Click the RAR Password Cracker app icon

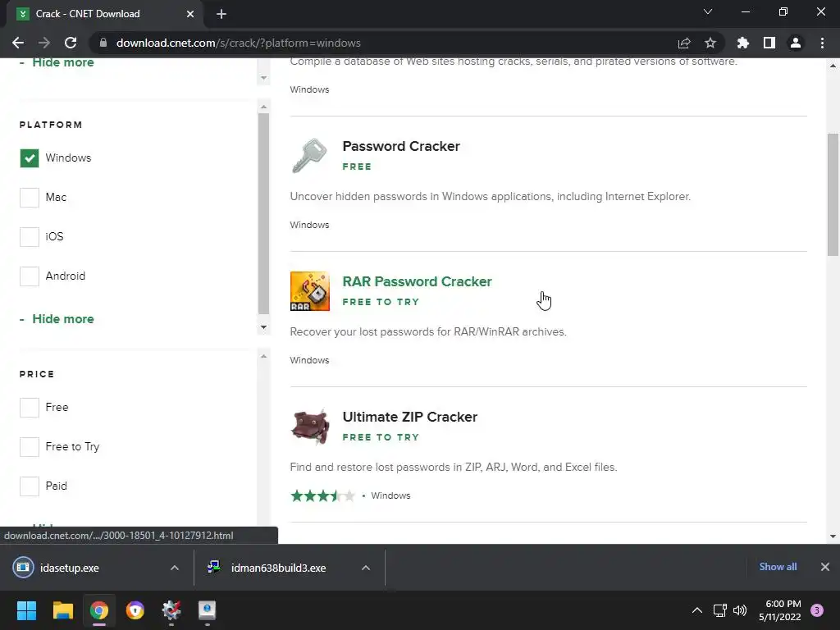click(309, 291)
